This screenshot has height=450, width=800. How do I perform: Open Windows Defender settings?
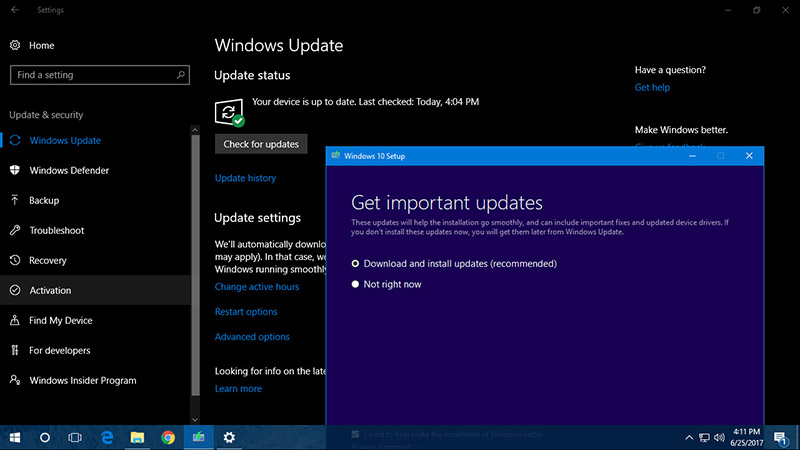pos(69,170)
